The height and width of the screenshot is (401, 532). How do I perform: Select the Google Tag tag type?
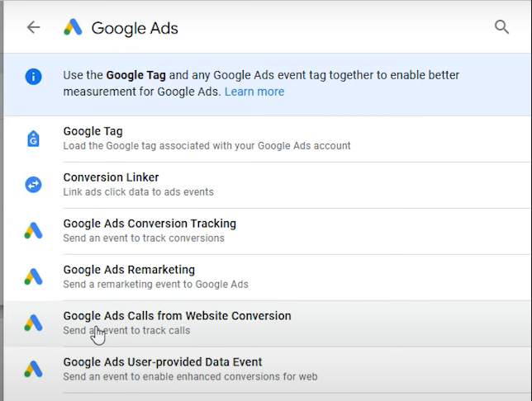268,139
